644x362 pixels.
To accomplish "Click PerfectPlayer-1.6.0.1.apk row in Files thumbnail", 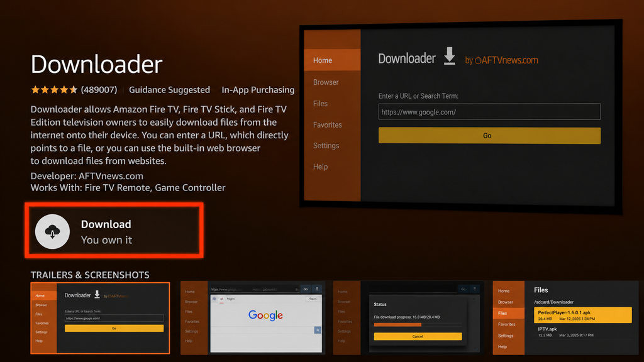I will pyautogui.click(x=583, y=315).
